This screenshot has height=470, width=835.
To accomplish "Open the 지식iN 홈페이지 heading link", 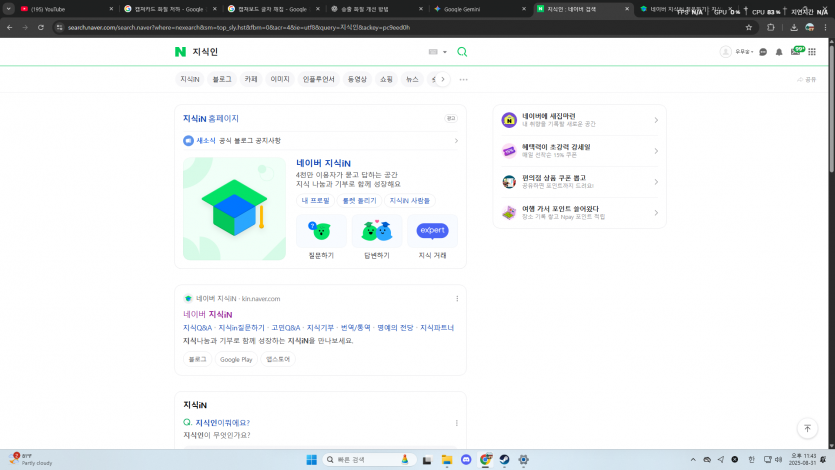I will 211,118.
